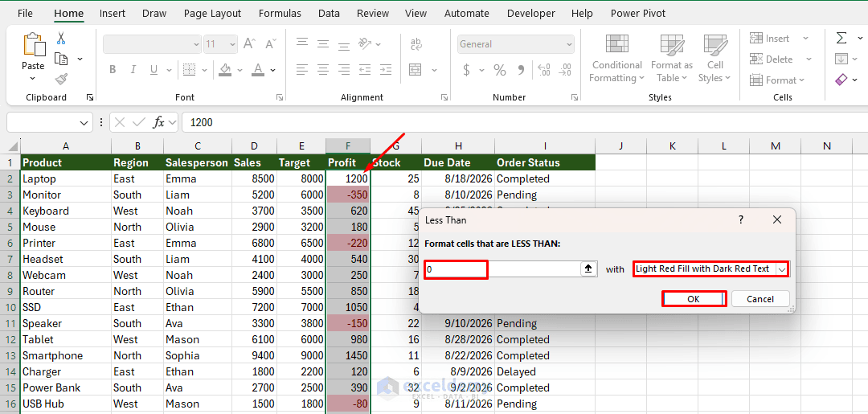Open Conditional Formatting menu
Screen dimensions: 868x414
click(616, 59)
